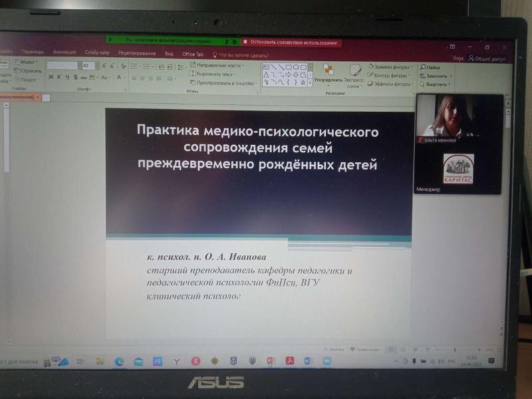Image resolution: width=532 pixels, height=399 pixels.
Task: Click the bulleted list icon
Action: 134,66
